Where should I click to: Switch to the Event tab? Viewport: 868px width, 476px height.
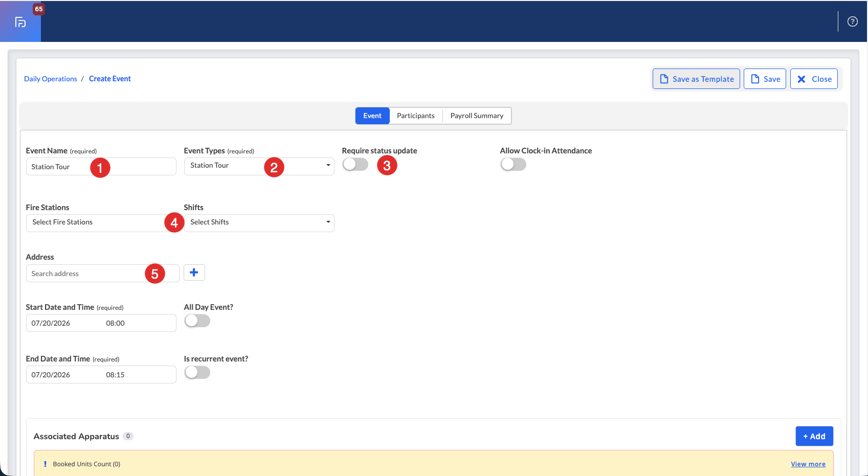tap(372, 116)
